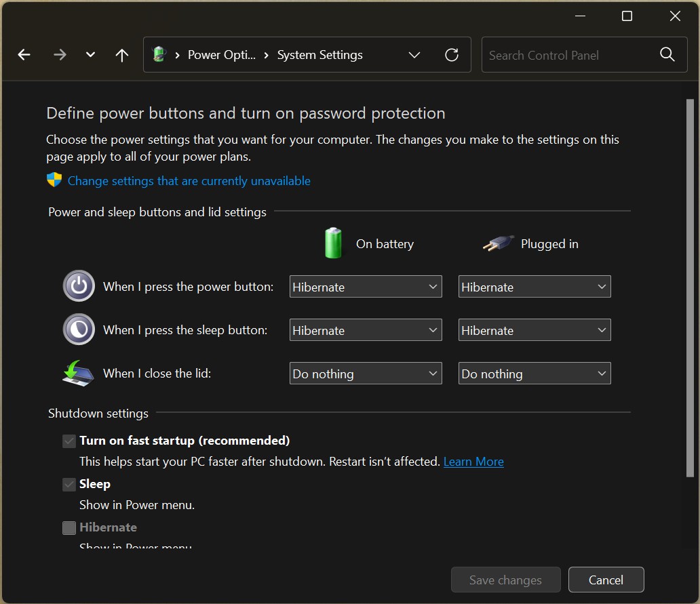
Task: Toggle the Turn on fast startup checkbox
Action: pyautogui.click(x=69, y=441)
